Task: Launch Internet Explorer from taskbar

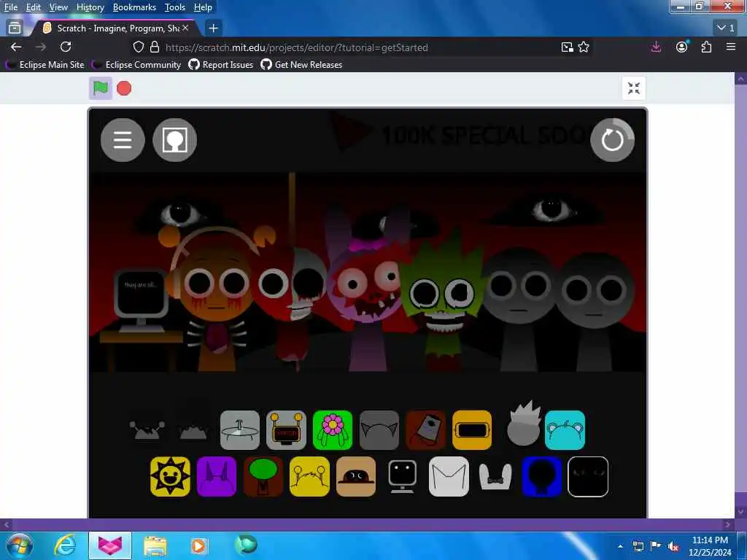Action: click(x=64, y=545)
